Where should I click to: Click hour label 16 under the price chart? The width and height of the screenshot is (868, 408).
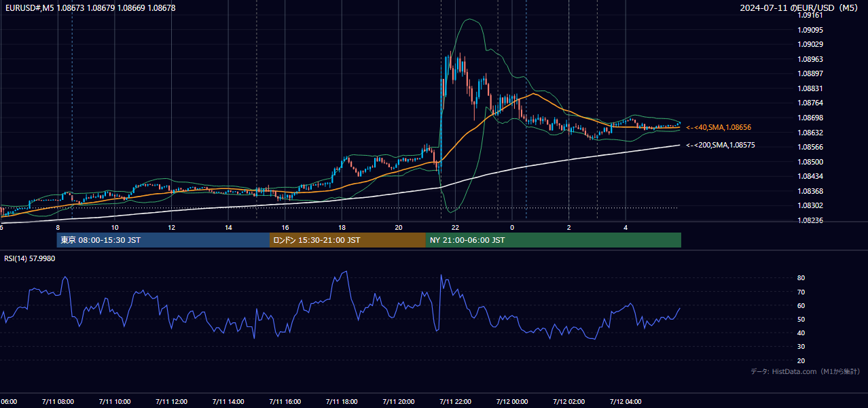[285, 228]
